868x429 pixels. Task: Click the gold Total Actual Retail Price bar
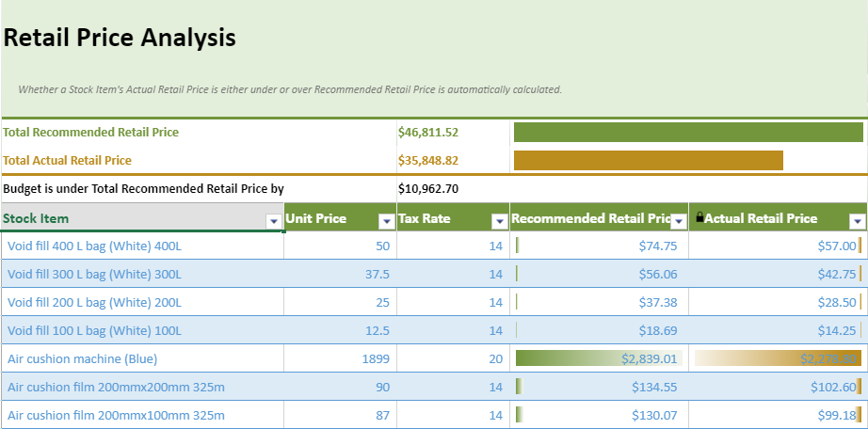648,161
